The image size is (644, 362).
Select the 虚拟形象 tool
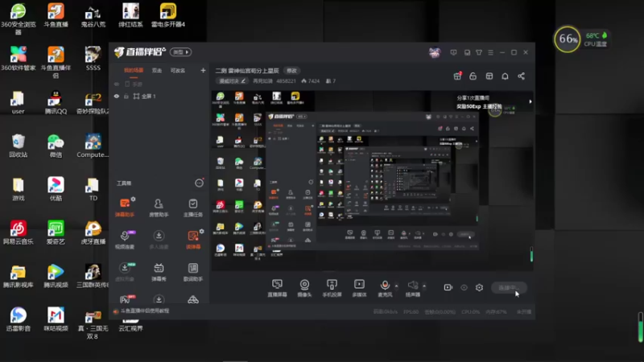(x=125, y=272)
